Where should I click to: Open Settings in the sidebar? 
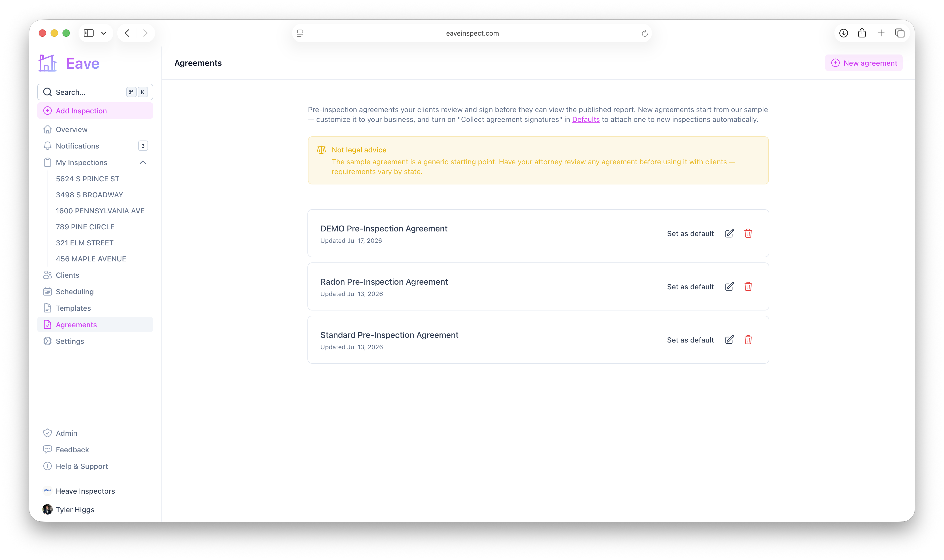point(95,341)
